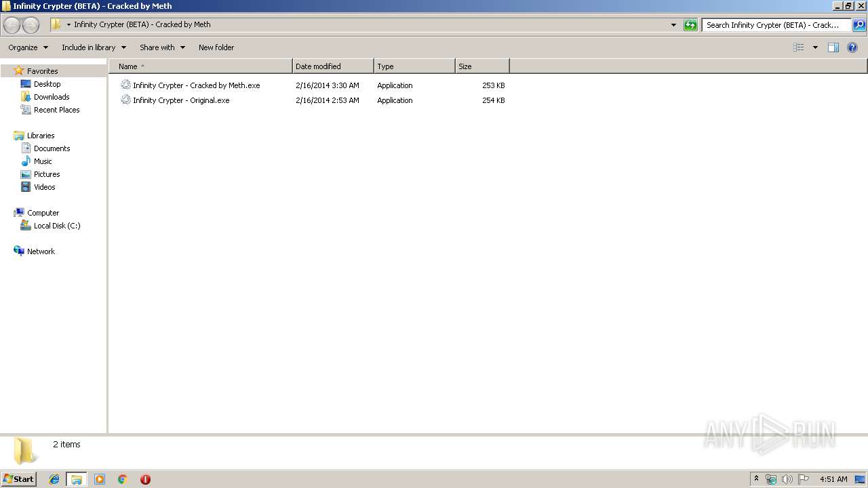Screen dimensions: 868x488
Task: Select Network in navigation pane
Action: coord(41,251)
